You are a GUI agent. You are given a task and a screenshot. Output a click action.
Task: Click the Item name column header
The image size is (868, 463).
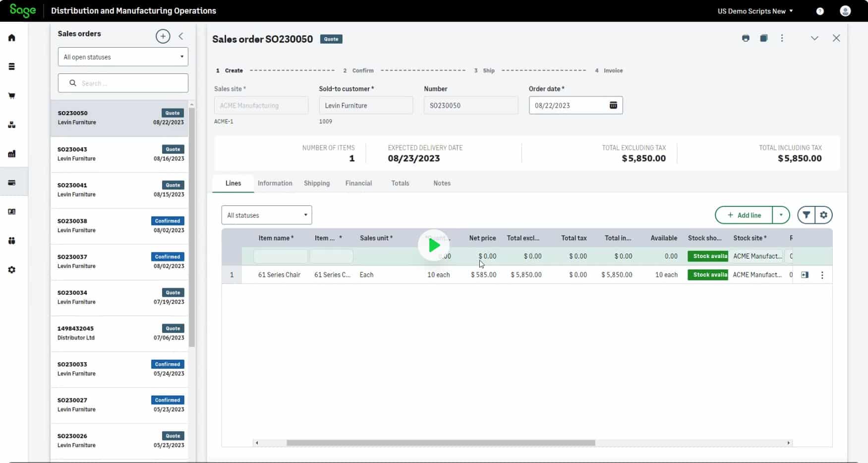click(x=276, y=238)
